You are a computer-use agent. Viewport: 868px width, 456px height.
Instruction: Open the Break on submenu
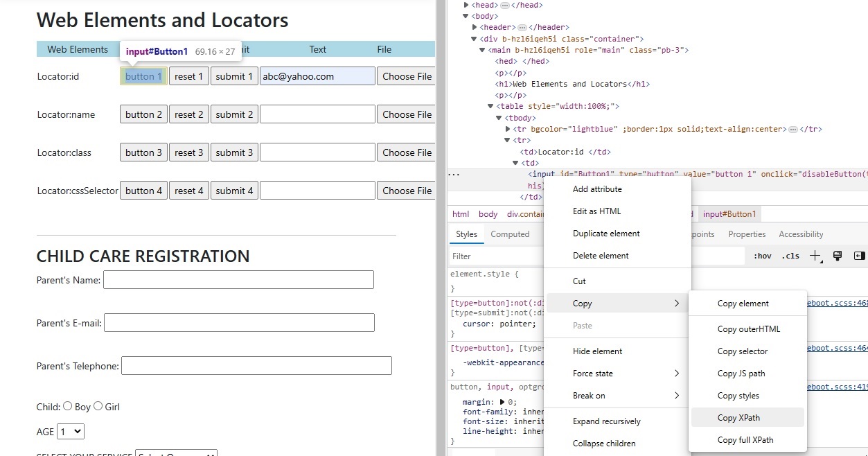pyautogui.click(x=617, y=396)
